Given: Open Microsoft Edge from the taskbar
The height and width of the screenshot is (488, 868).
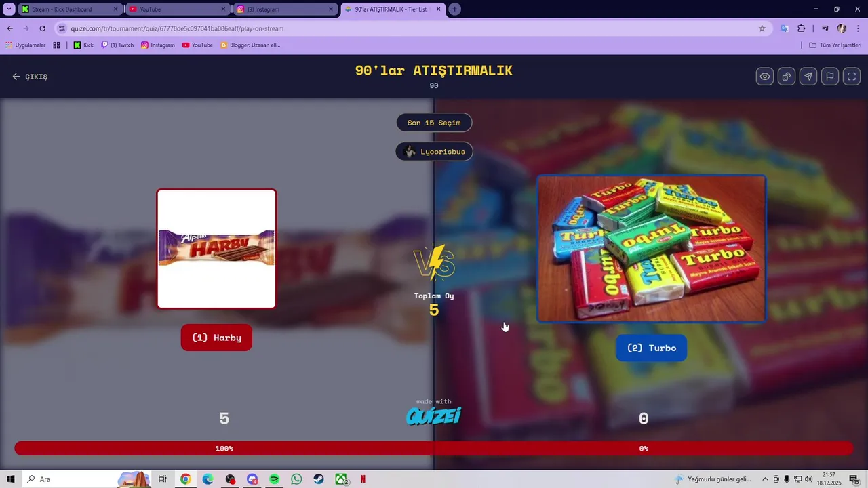Looking at the screenshot, I should tap(208, 479).
